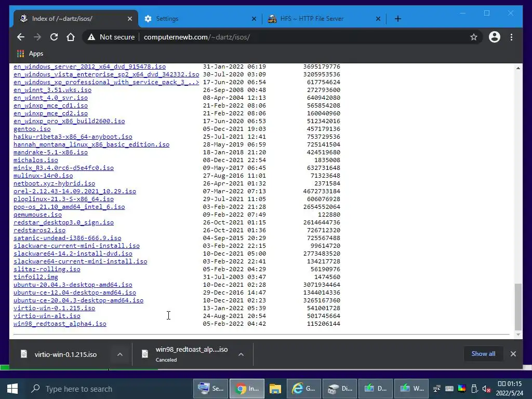Click the colorful display tray icon
The image size is (532, 399).
point(462,389)
